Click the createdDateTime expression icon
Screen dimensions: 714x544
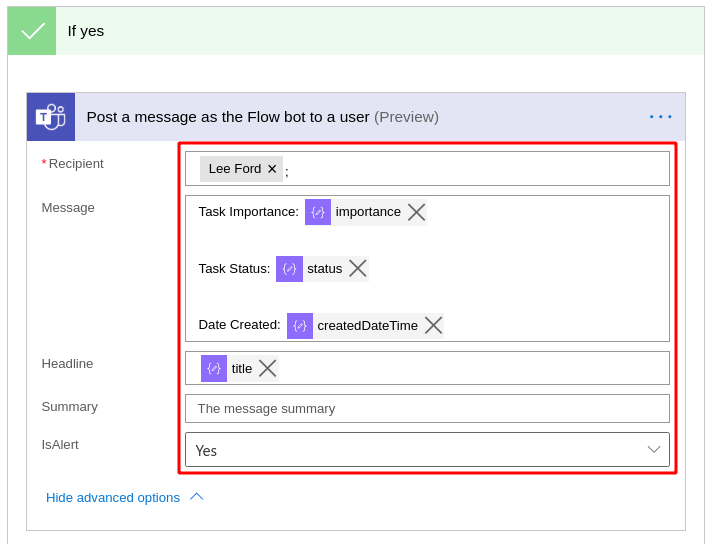[300, 326]
